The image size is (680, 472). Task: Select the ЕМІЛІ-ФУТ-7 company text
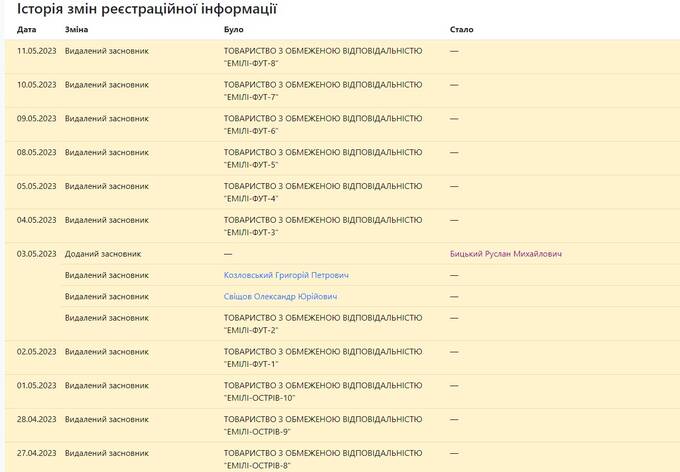[323, 91]
